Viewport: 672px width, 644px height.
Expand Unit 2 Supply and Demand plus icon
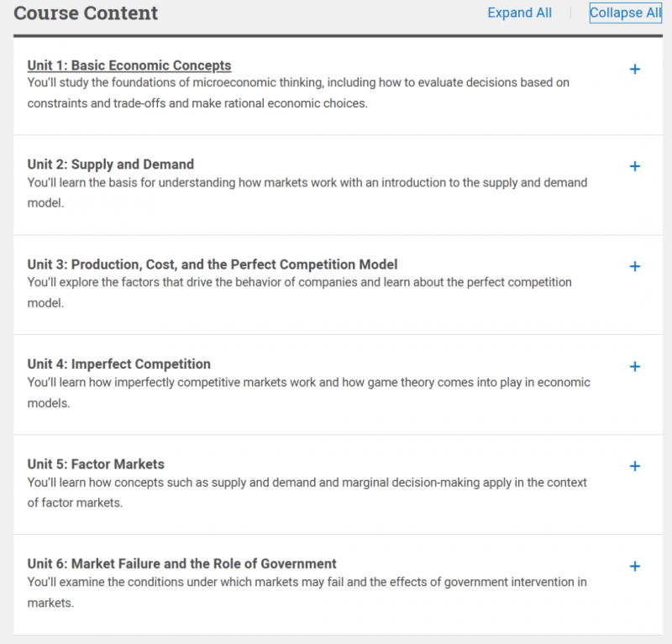[635, 166]
